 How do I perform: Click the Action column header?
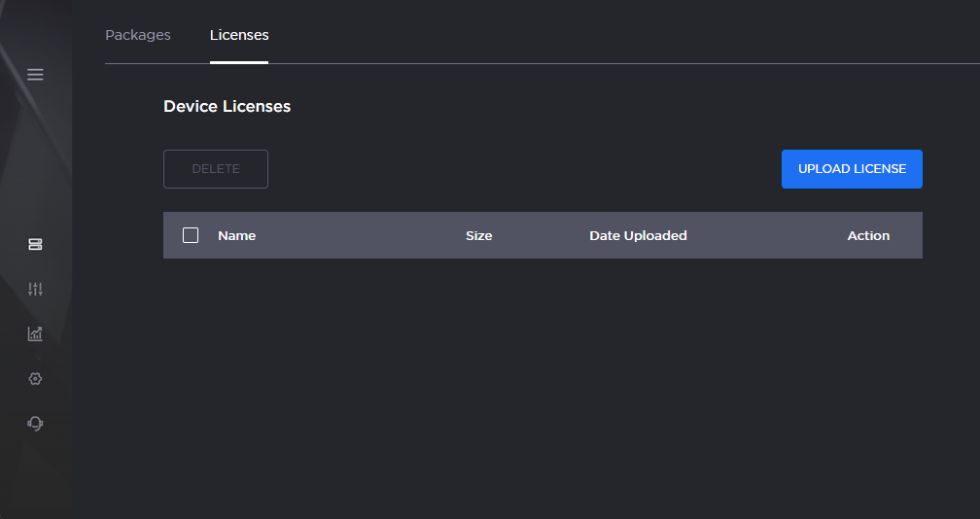868,235
